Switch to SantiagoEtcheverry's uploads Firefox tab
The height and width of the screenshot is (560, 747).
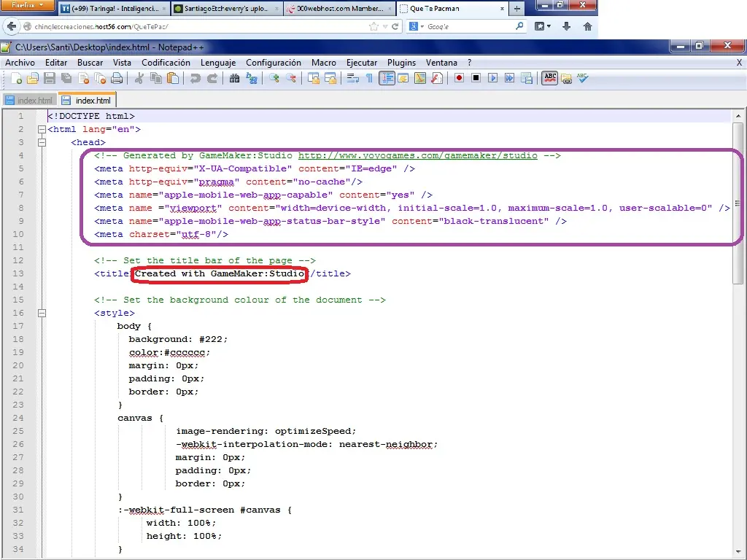[227, 9]
